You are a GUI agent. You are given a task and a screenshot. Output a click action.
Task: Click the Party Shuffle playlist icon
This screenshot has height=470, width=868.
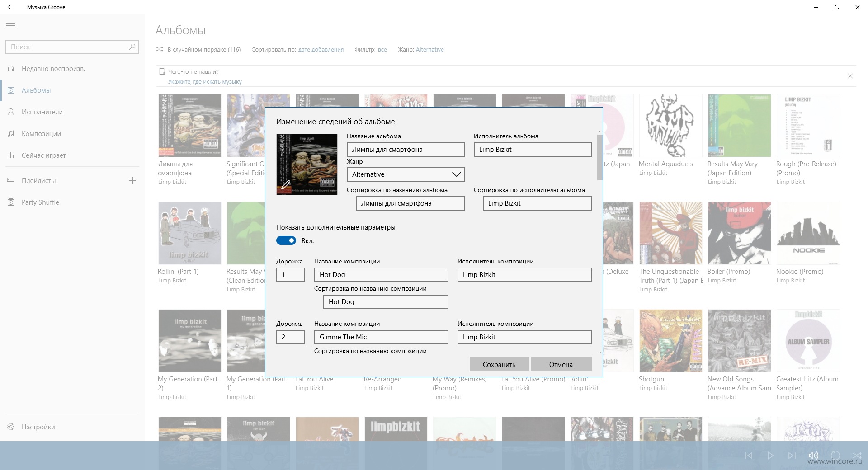tap(11, 202)
